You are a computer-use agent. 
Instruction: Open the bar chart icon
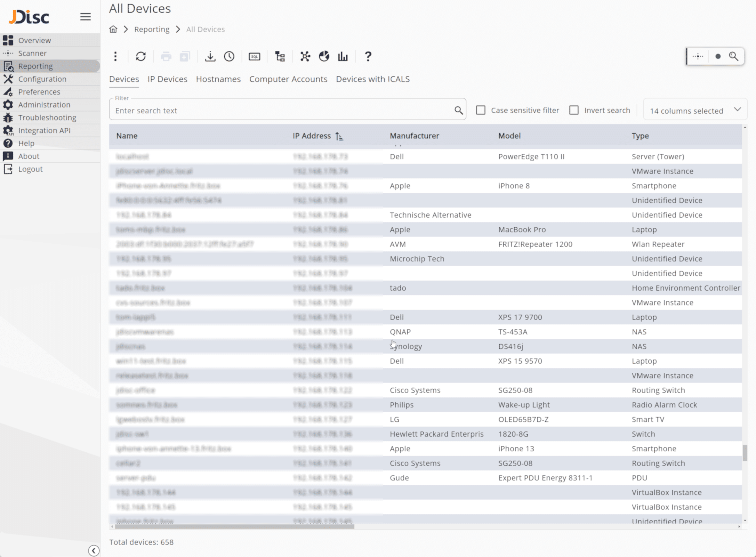click(x=343, y=56)
